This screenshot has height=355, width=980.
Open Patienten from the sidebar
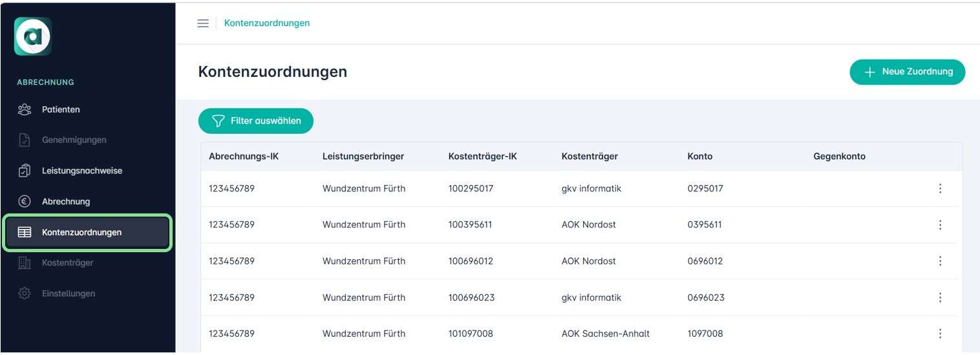point(61,109)
